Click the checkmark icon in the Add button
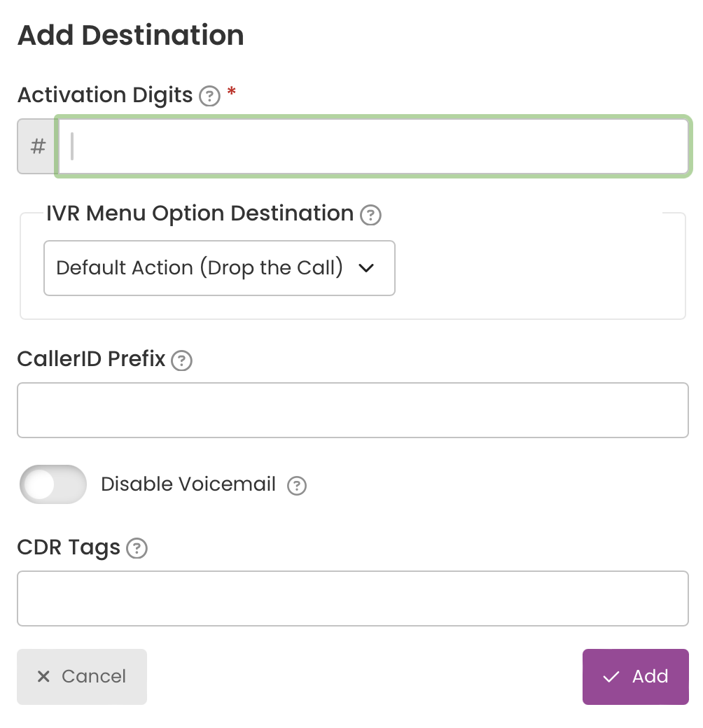The image size is (703, 728). (611, 677)
